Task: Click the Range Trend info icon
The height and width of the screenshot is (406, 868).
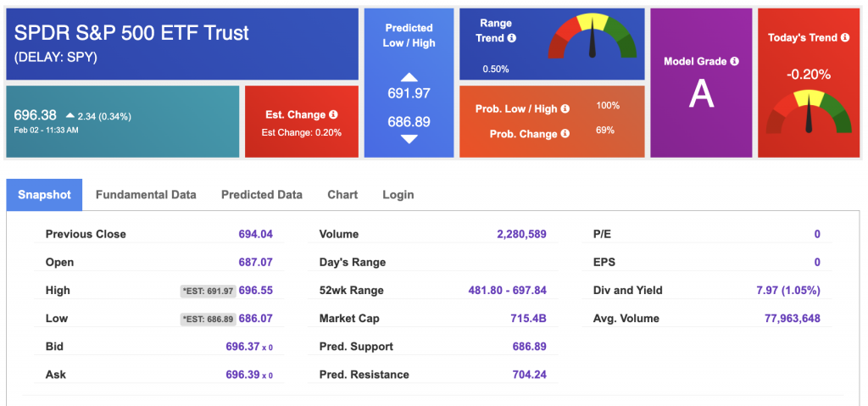Action: [x=511, y=38]
